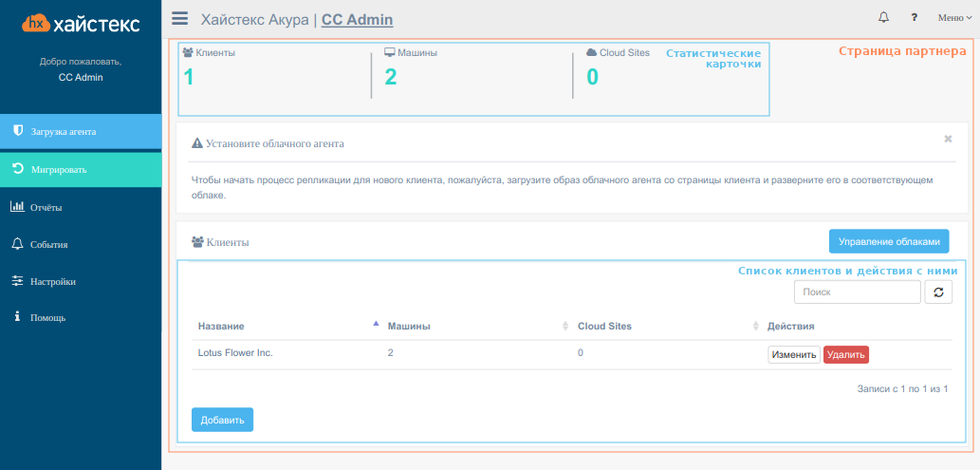Open notifications bell icon in header
The height and width of the screenshot is (470, 980).
(x=883, y=17)
